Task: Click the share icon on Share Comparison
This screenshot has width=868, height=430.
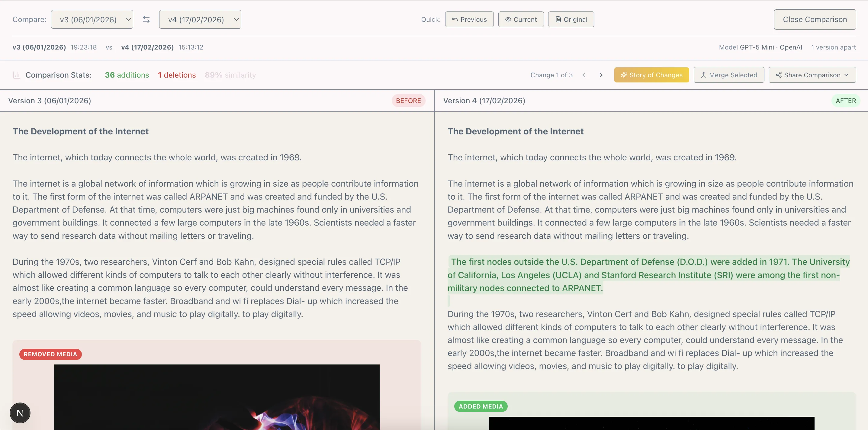Action: [779, 75]
